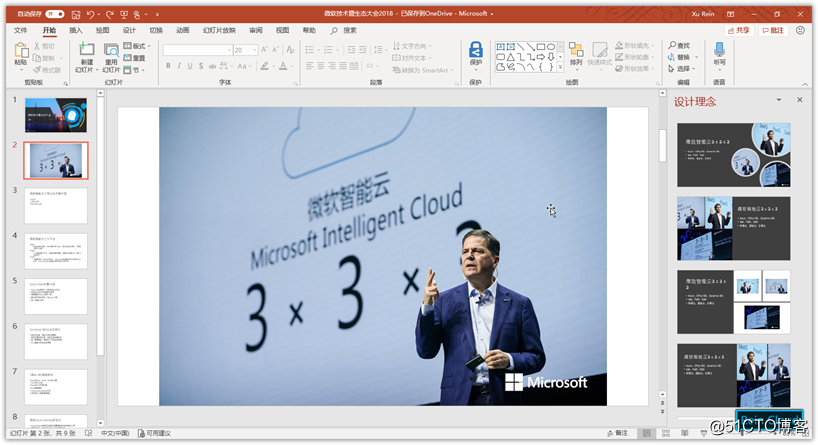
Task: Click the 新建幻灯片 (New Slide) icon
Action: point(86,50)
